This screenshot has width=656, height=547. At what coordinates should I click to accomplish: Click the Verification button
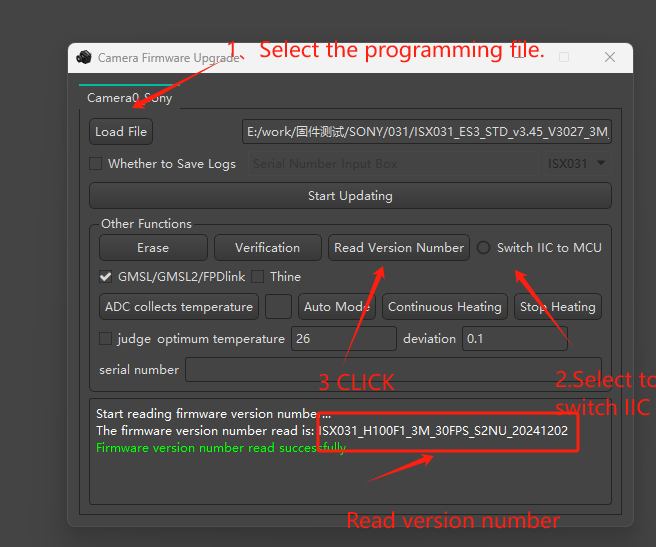pyautogui.click(x=268, y=248)
